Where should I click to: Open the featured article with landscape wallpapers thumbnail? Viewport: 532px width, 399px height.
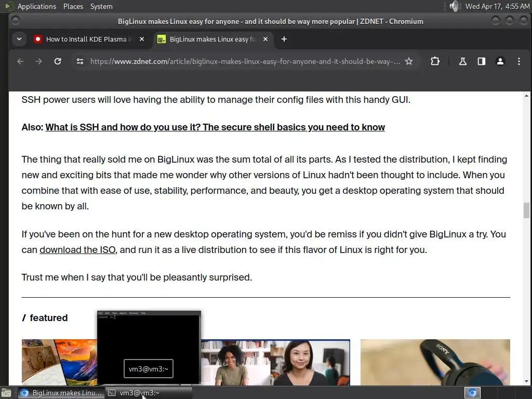pyautogui.click(x=59, y=362)
